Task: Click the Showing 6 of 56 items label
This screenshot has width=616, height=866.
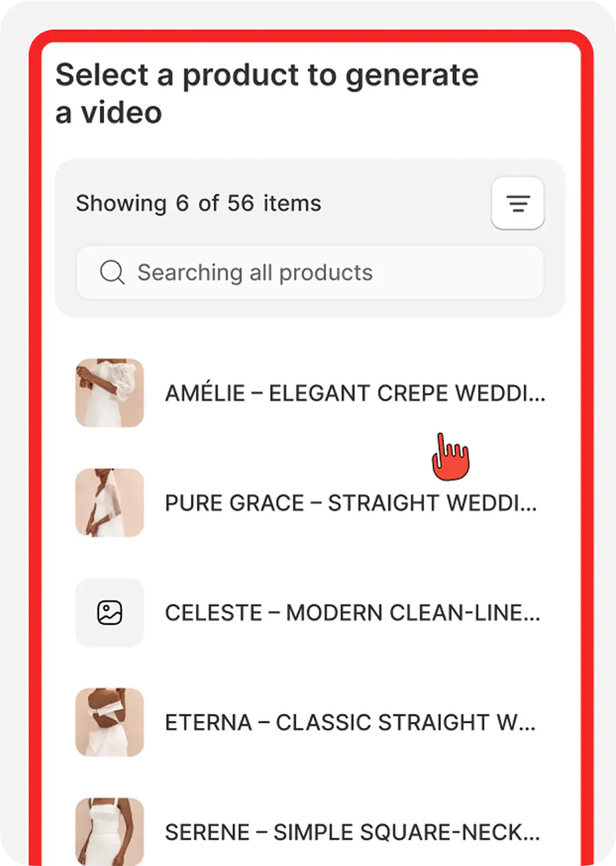Action: [199, 203]
